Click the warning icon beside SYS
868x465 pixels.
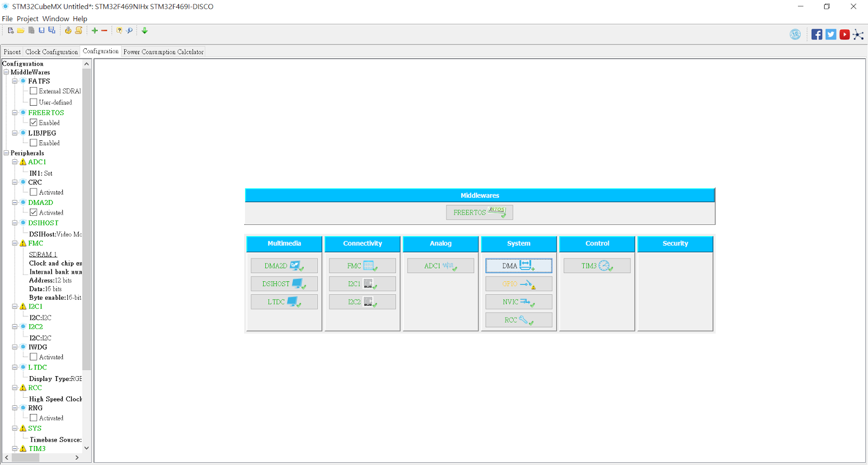coord(23,428)
